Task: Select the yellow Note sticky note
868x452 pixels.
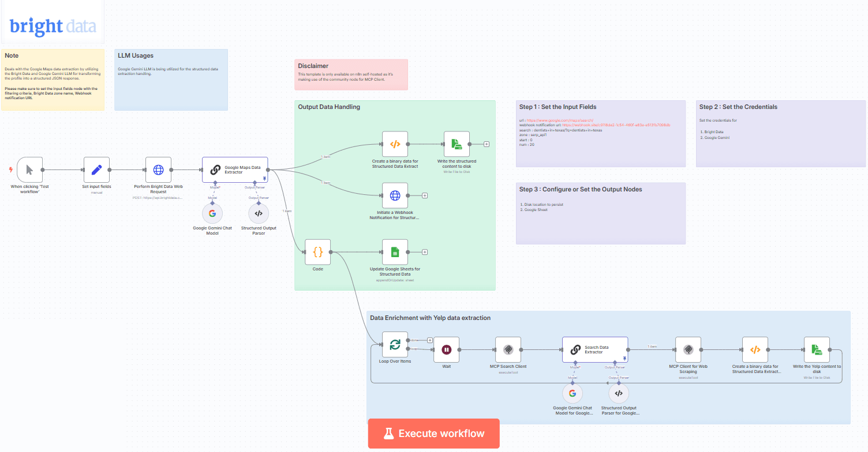Action: (53, 79)
